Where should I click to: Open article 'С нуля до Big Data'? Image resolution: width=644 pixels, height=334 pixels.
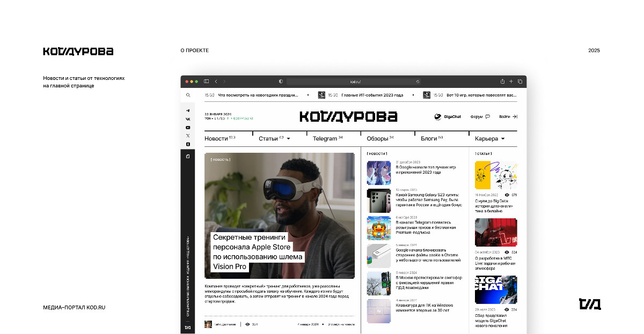pyautogui.click(x=494, y=206)
